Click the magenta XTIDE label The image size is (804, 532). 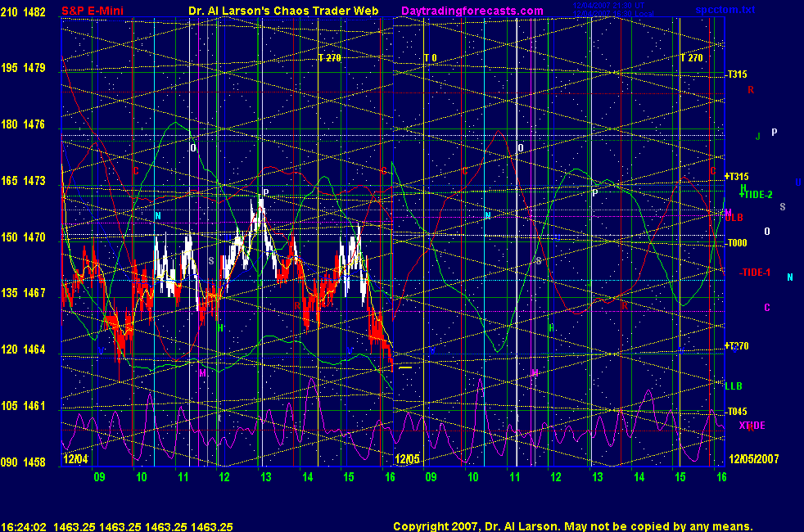(x=752, y=426)
